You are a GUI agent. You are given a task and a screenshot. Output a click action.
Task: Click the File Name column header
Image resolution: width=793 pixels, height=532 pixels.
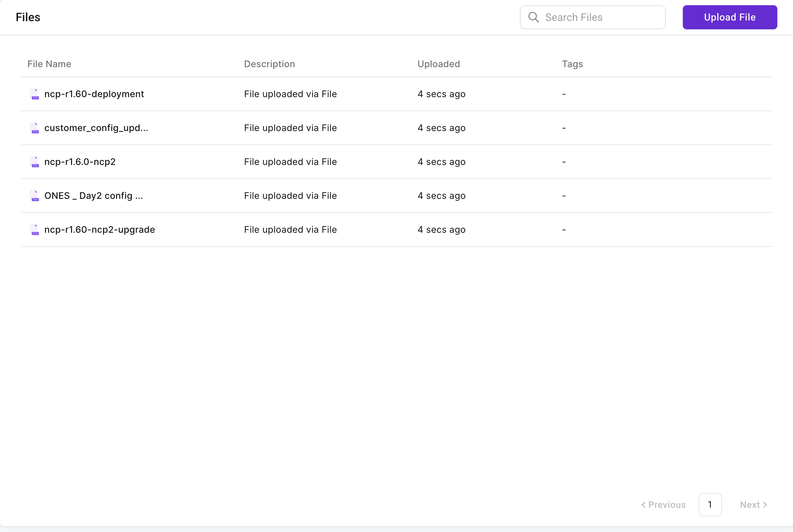(x=49, y=64)
